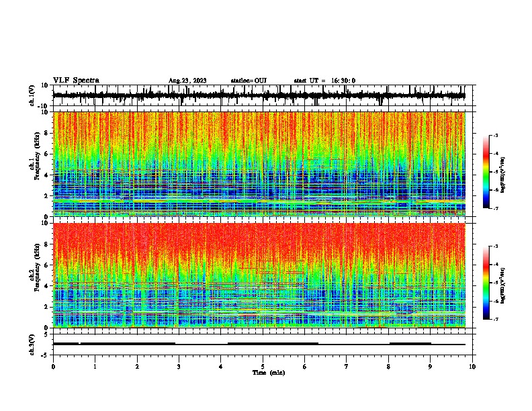Viewport: 532px width, 411px height.
Task: Click the thick ch.3 bar segment between minutes 8 and 9
Action: click(x=410, y=344)
